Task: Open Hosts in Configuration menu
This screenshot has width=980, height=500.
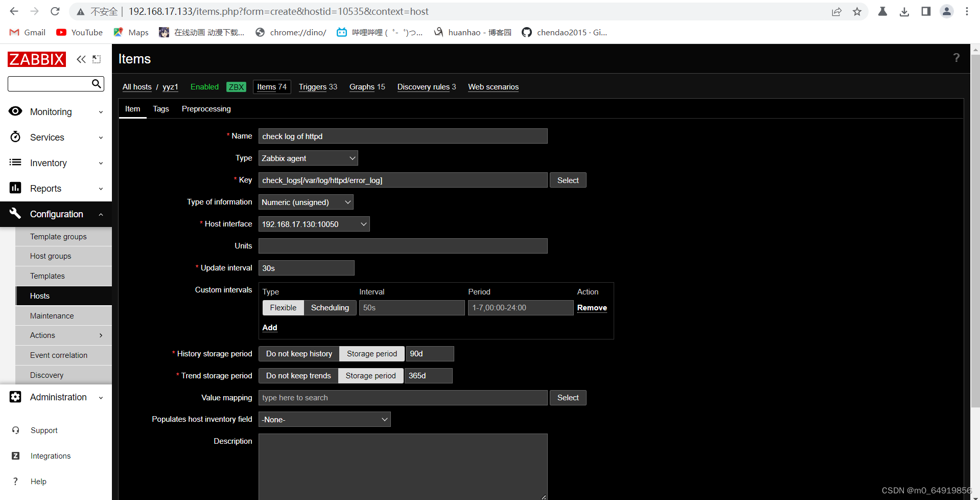Action: click(64, 296)
